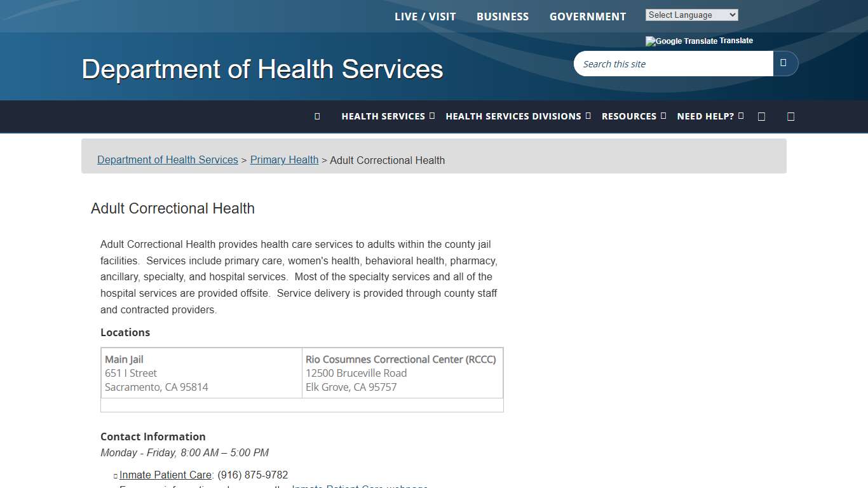Select the Live / Visit menu item
868x488 pixels.
[x=425, y=17]
